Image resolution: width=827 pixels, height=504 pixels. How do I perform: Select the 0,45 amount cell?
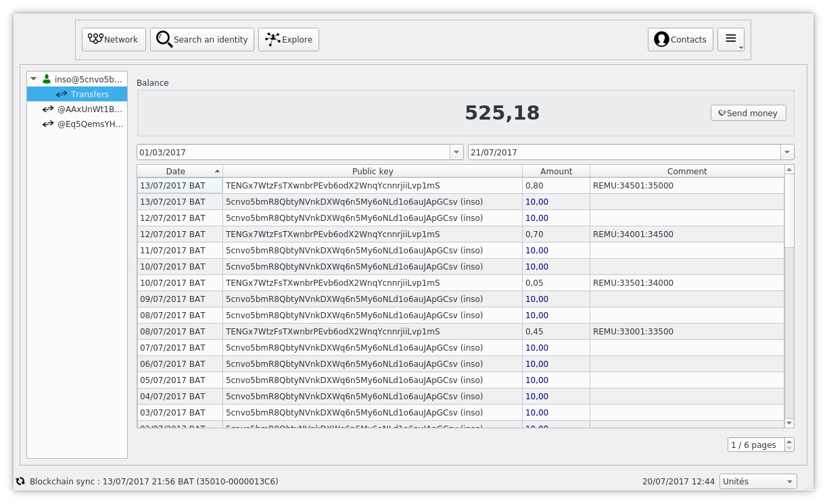(557, 332)
